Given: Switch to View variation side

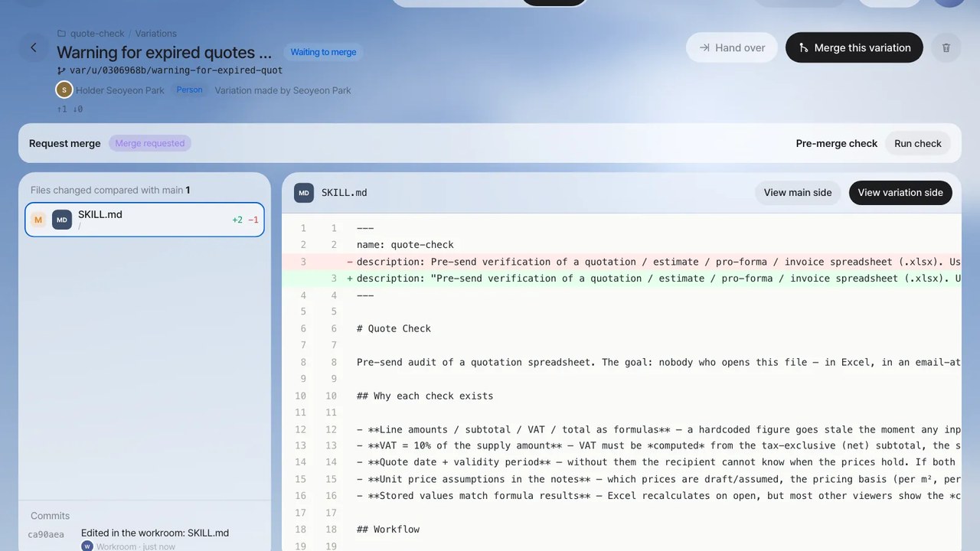Looking at the screenshot, I should pyautogui.click(x=900, y=193).
